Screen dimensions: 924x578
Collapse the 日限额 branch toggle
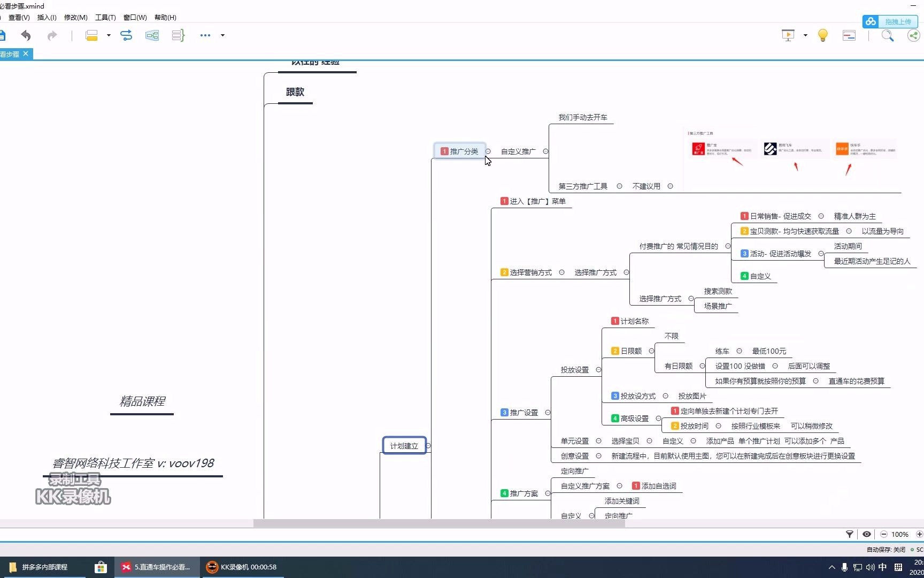(651, 351)
